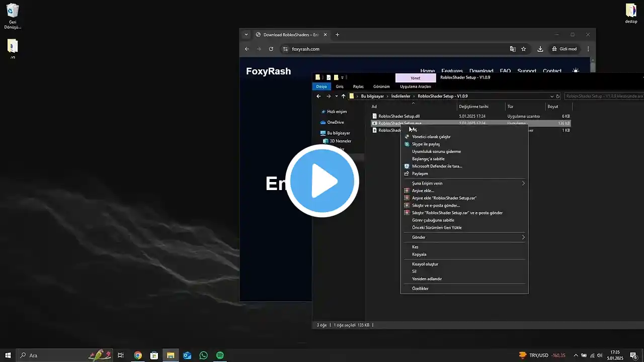Select the 'Arşive ekle...' entry
The height and width of the screenshot is (362, 644).
coord(423,191)
